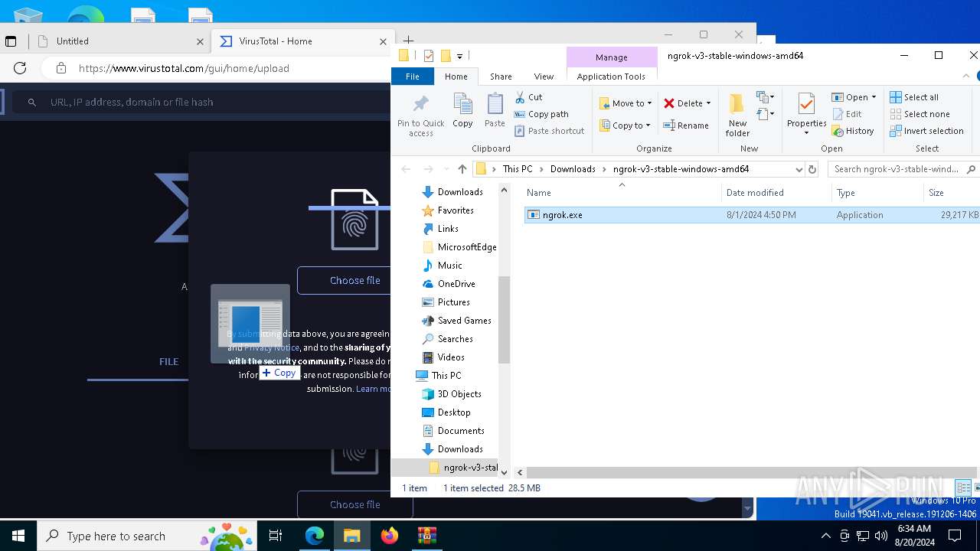Screen dimensions: 980x551
Task: Open a new browser tab
Action: click(408, 41)
